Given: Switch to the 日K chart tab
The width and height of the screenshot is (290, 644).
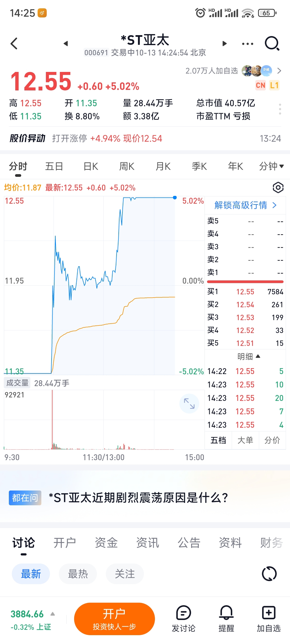Looking at the screenshot, I should (x=91, y=166).
